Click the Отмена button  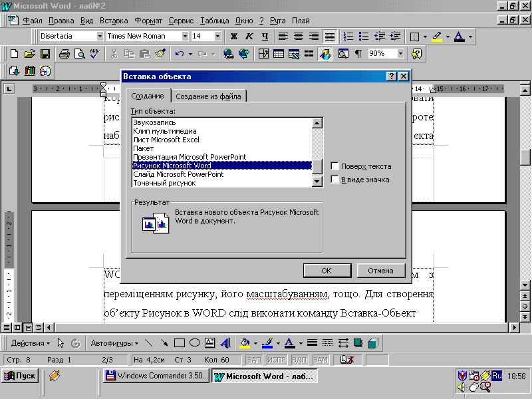[x=380, y=271]
